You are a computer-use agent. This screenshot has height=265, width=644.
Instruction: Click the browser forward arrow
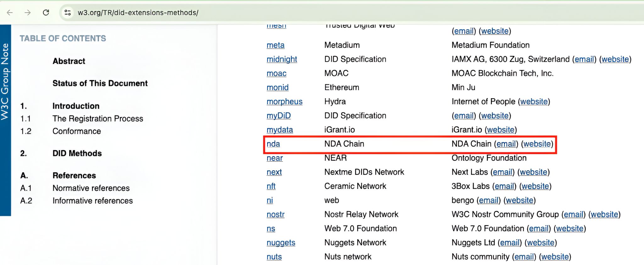(28, 13)
